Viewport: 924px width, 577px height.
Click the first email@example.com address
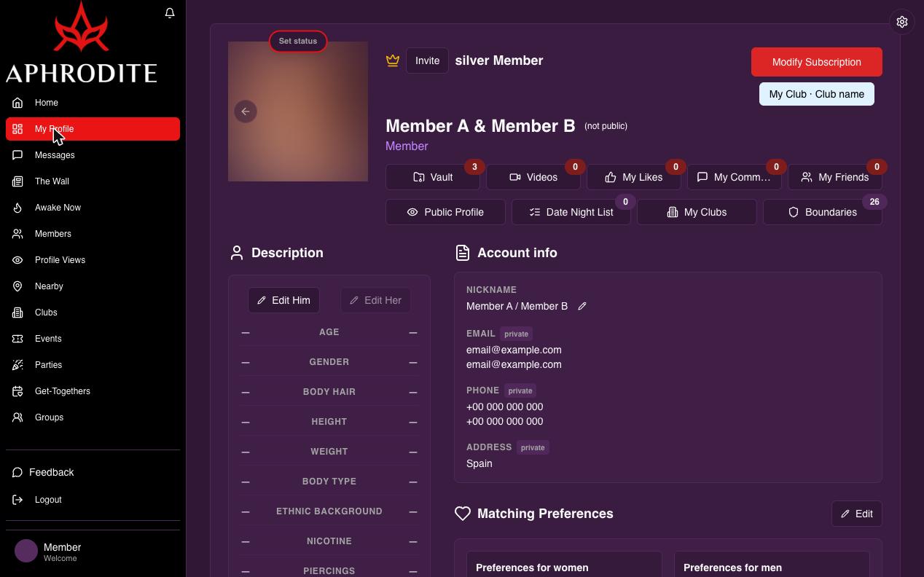point(514,350)
